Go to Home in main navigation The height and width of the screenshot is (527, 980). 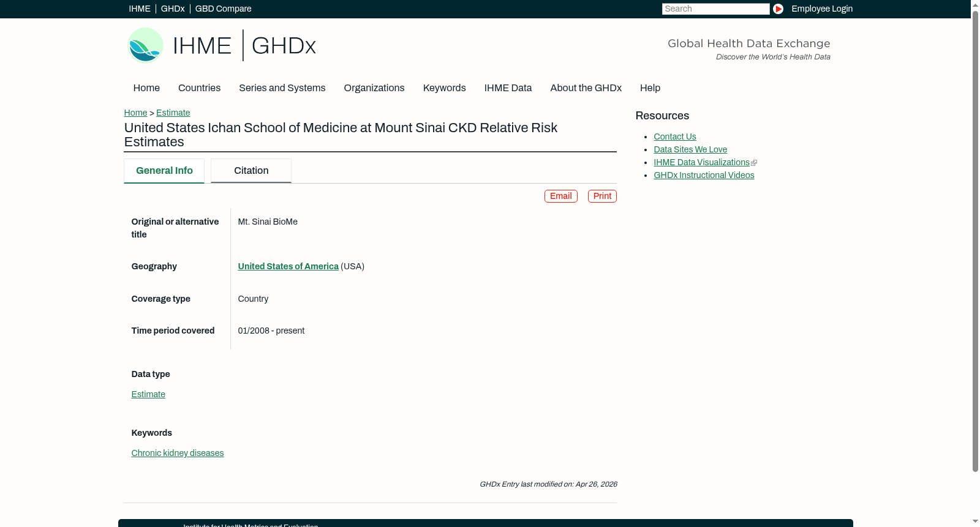[x=146, y=88]
